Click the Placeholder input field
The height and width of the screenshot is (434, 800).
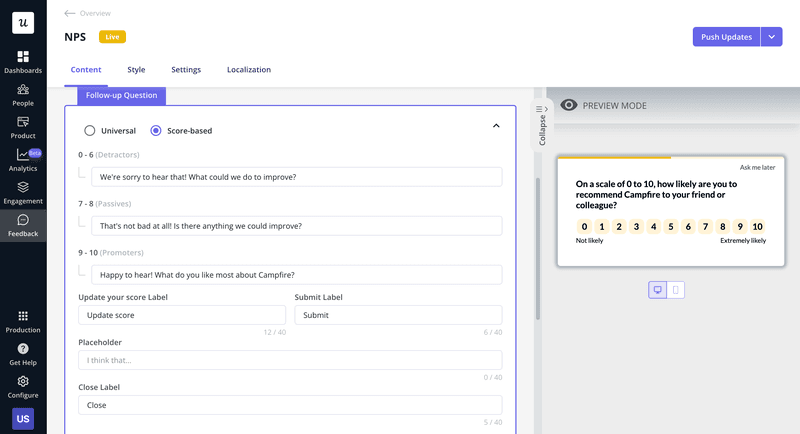pyautogui.click(x=290, y=360)
